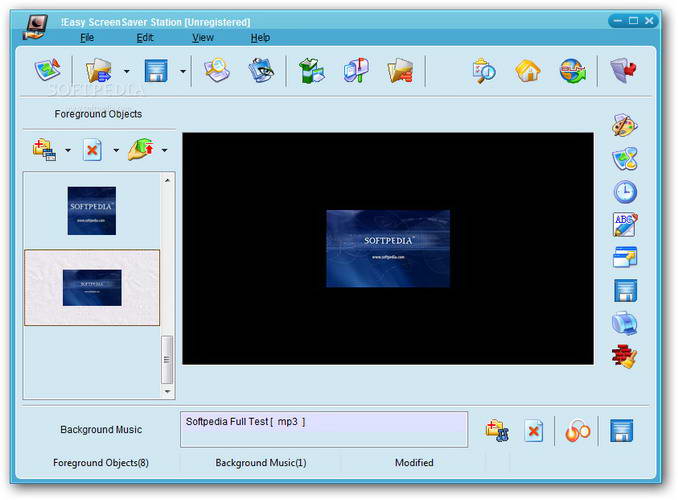Open the View menu

pyautogui.click(x=203, y=38)
